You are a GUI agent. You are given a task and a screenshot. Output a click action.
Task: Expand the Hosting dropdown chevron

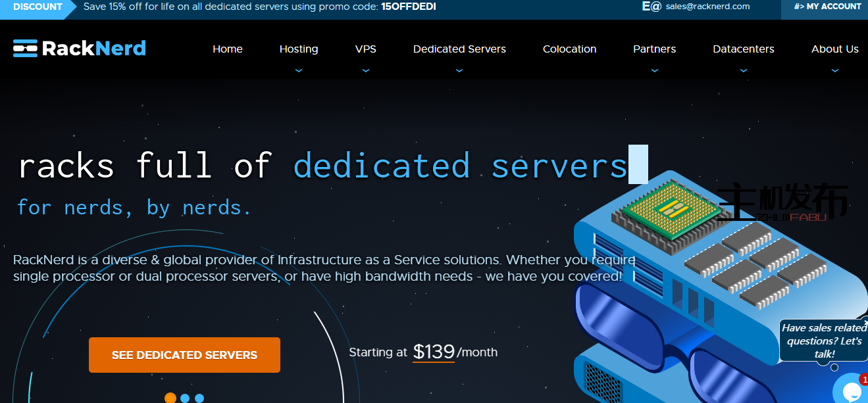pos(299,70)
